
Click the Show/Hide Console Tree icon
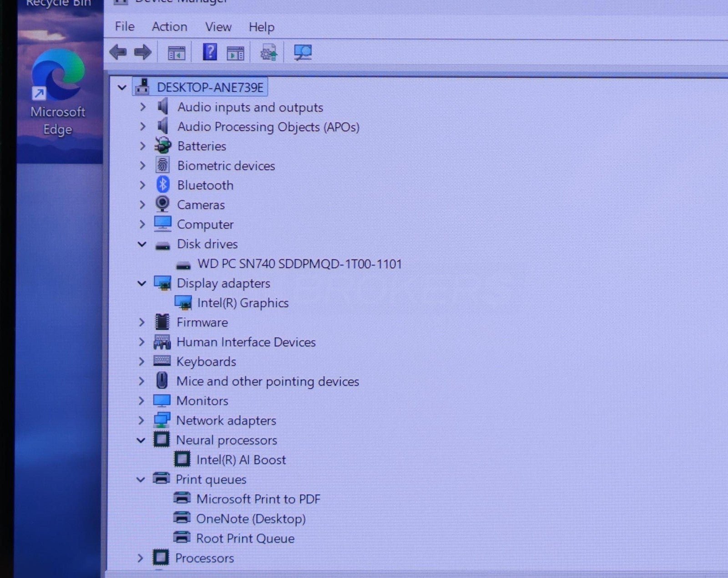coord(177,53)
